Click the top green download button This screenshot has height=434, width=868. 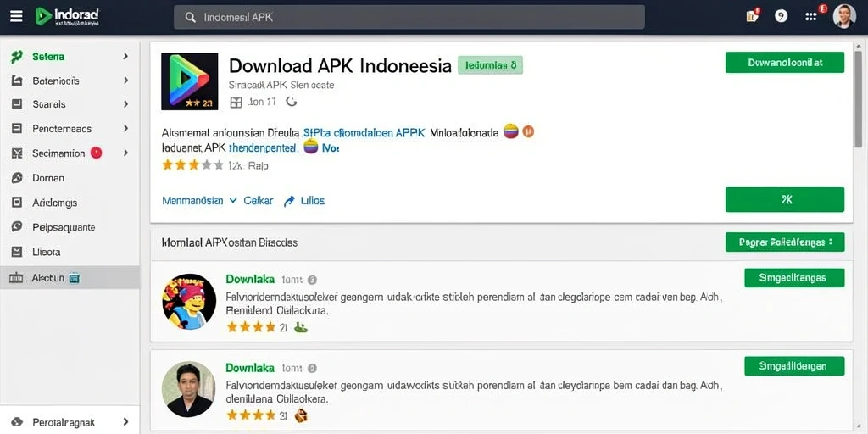[x=784, y=63]
